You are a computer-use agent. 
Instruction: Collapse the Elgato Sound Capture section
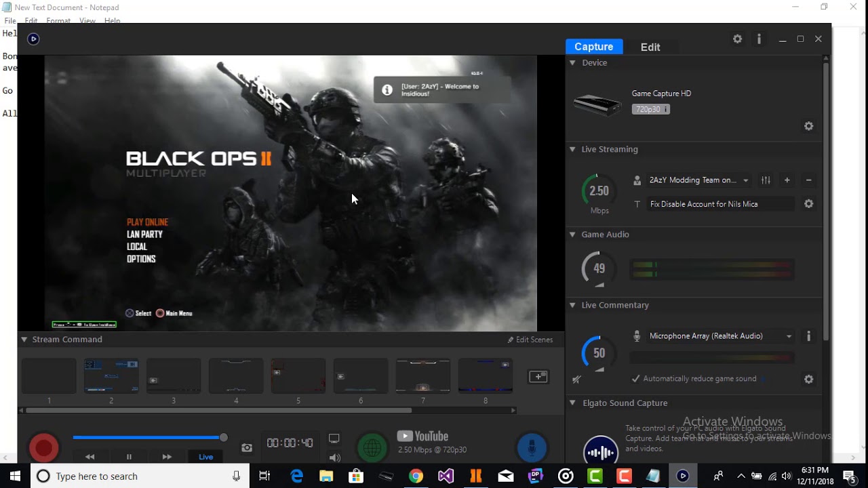pos(572,403)
